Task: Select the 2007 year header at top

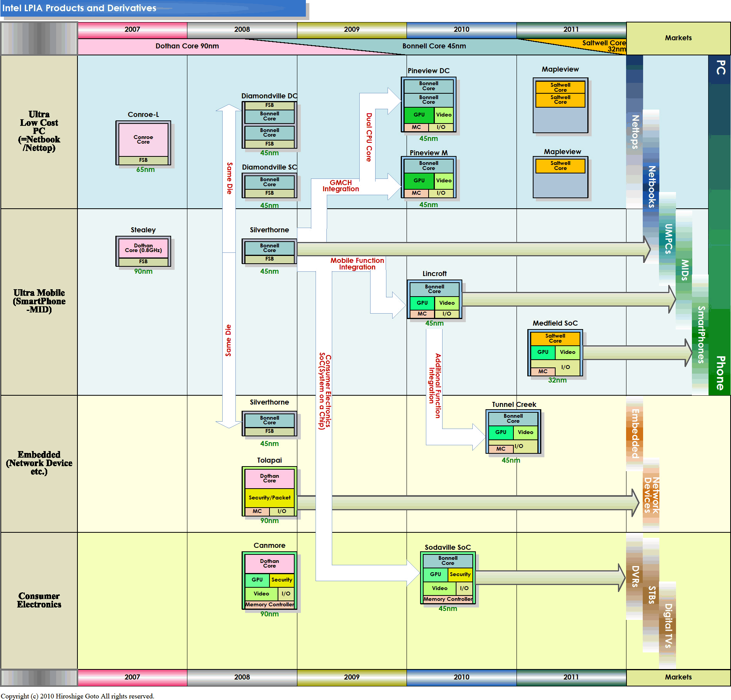Action: pos(132,29)
